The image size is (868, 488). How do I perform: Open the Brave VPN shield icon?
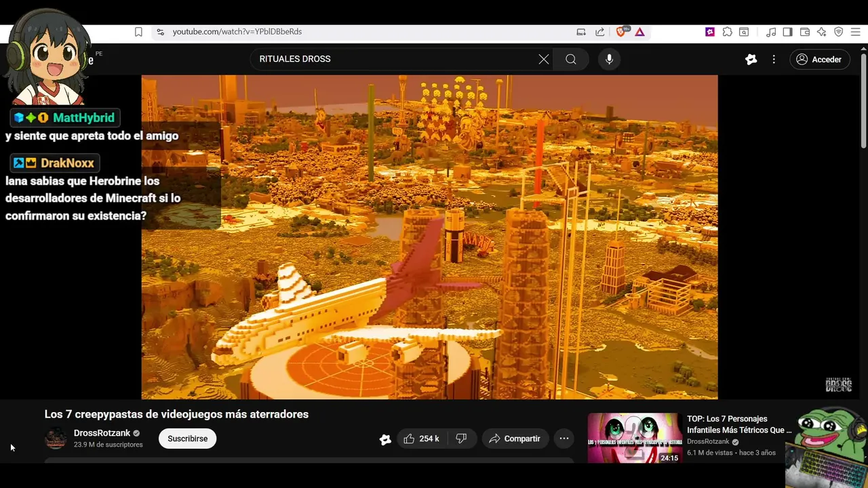838,32
